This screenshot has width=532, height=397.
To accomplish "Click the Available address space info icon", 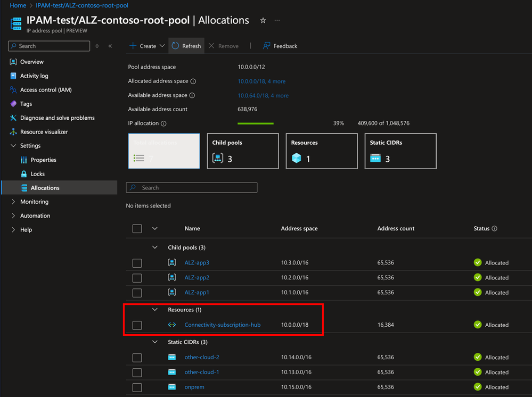I will tap(192, 96).
